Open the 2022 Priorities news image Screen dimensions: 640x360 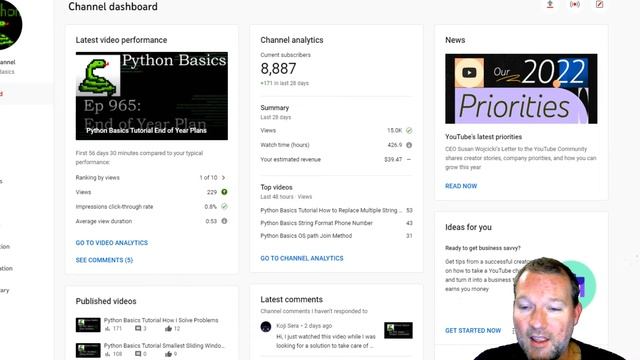point(521,89)
